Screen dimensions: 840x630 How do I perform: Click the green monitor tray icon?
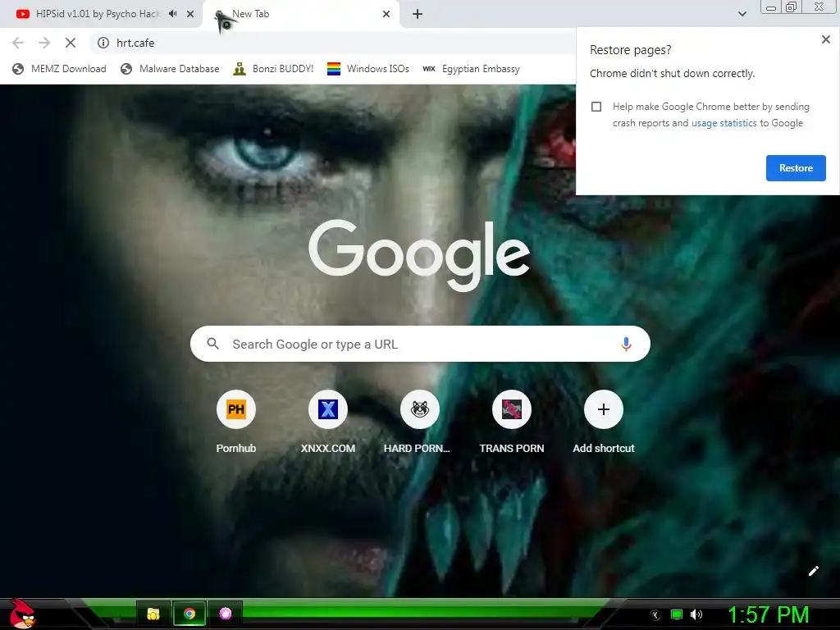(x=677, y=614)
